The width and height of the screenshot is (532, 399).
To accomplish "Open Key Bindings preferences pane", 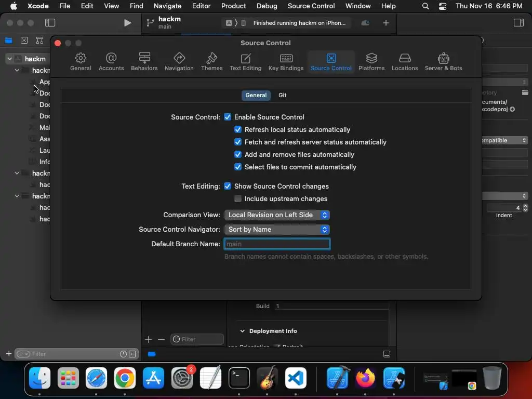I will (x=286, y=62).
